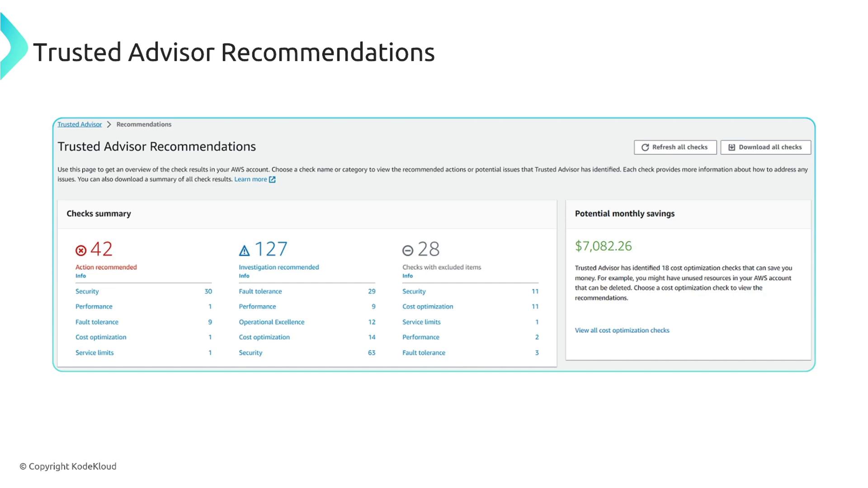Screen dimensions: 868x488
Task: Click the breadcrumb chevron after Trusted Advisor
Action: point(109,124)
